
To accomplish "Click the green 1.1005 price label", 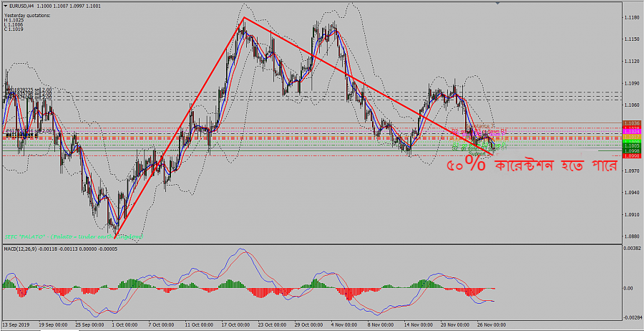I will (x=631, y=146).
